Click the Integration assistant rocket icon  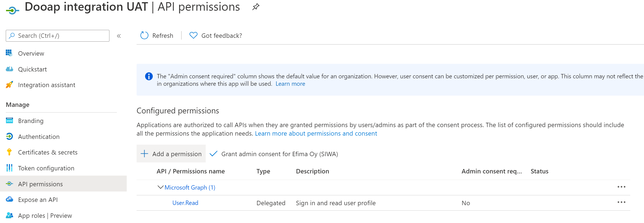pos(9,85)
